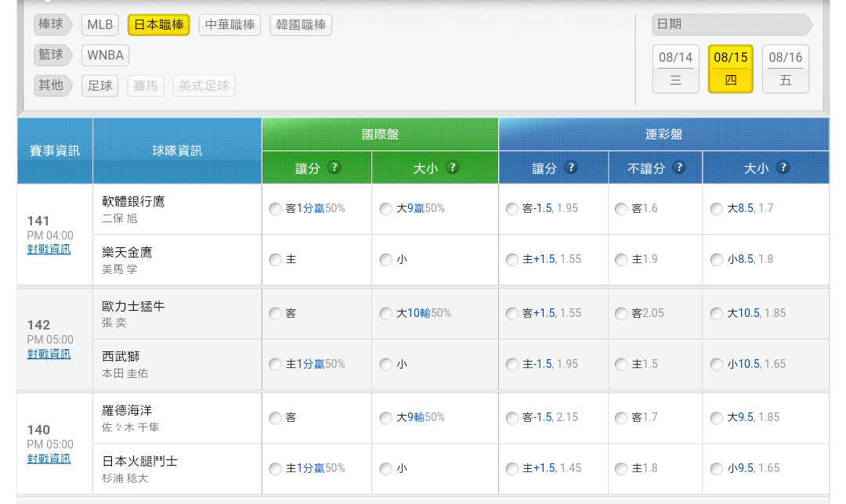
Task: Pick 主+1.5, 1.45 for 日本火腿鬥士
Action: 512,469
